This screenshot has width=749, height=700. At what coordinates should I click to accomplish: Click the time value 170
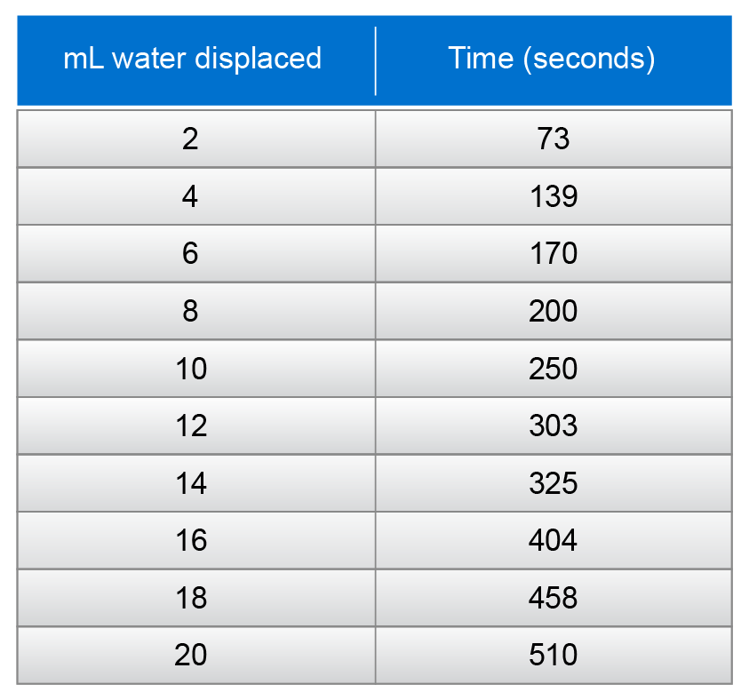pyautogui.click(x=553, y=254)
